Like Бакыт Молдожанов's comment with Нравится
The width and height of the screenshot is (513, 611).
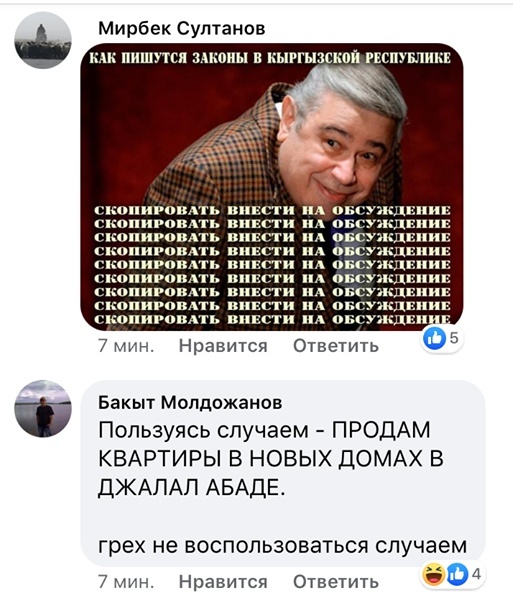click(223, 582)
